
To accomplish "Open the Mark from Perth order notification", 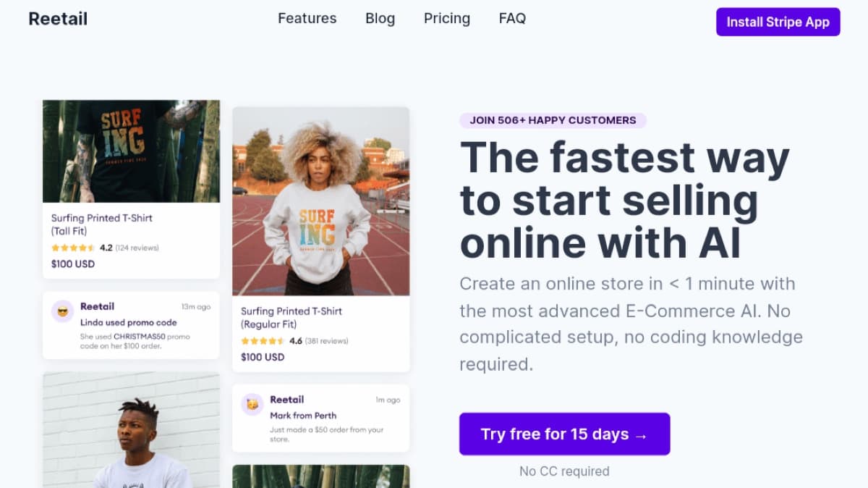I will 320,418.
